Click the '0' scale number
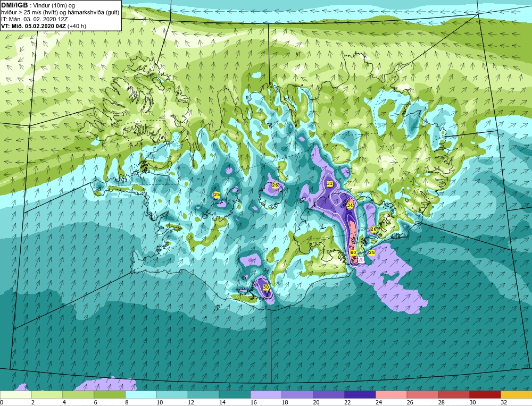532x406 pixels. coord(2,402)
